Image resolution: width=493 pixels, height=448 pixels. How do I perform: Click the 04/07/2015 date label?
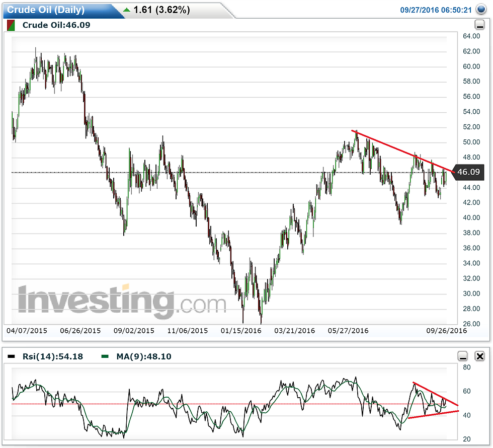point(27,331)
